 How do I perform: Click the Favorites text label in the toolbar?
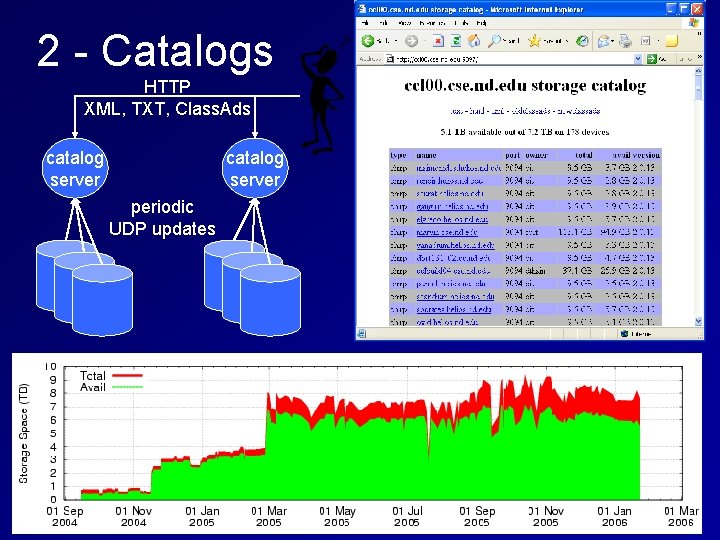point(552,41)
